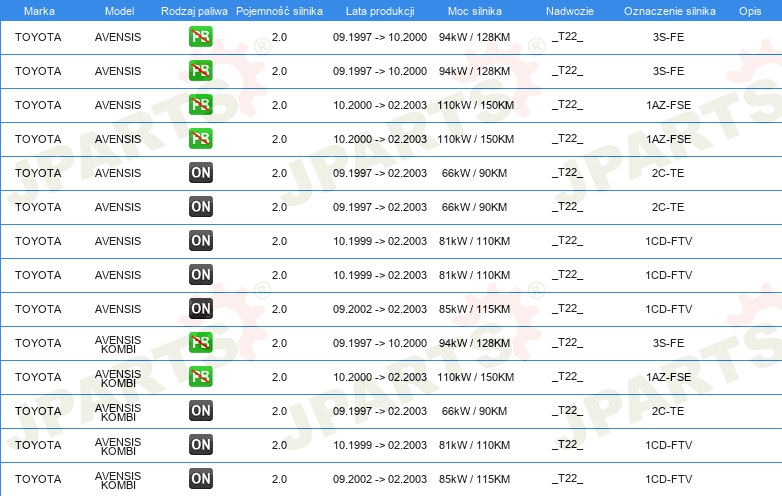Click the ON icon in the AVENSIS KOMBI 85kW / 115KM row
This screenshot has width=782, height=496.
click(201, 479)
